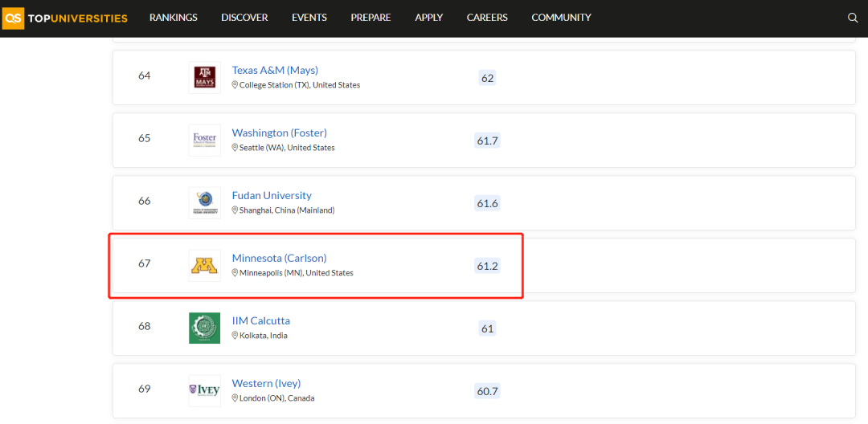
Task: Open the Apply menu
Action: [429, 18]
